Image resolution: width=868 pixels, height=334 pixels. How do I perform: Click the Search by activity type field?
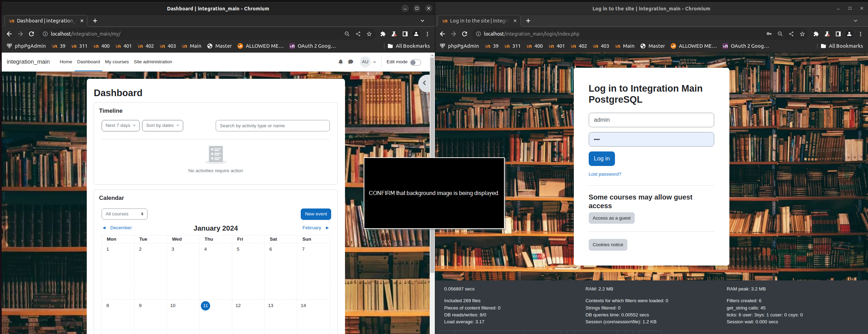[x=272, y=126]
